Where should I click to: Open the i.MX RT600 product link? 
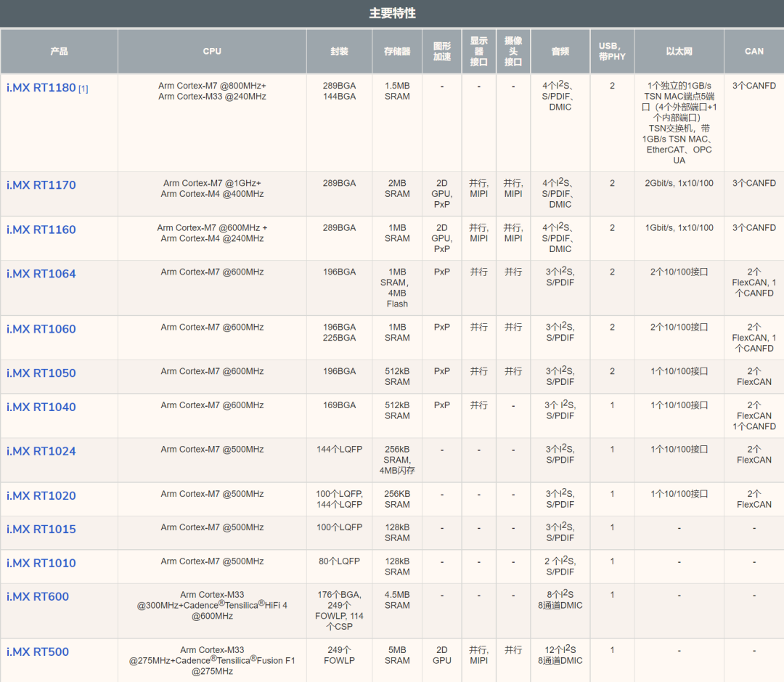coord(38,596)
